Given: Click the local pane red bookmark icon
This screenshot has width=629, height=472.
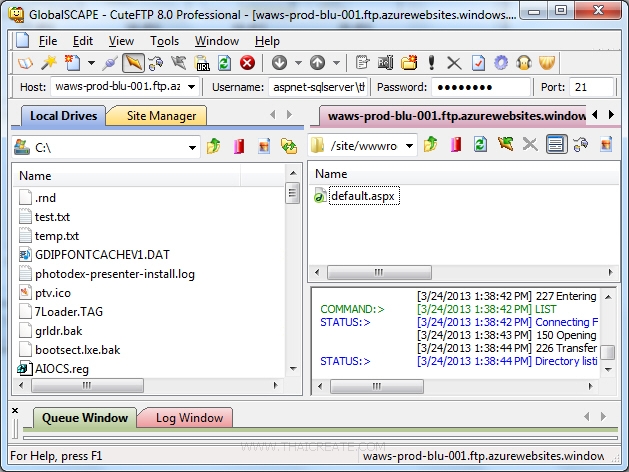Looking at the screenshot, I should [239, 146].
